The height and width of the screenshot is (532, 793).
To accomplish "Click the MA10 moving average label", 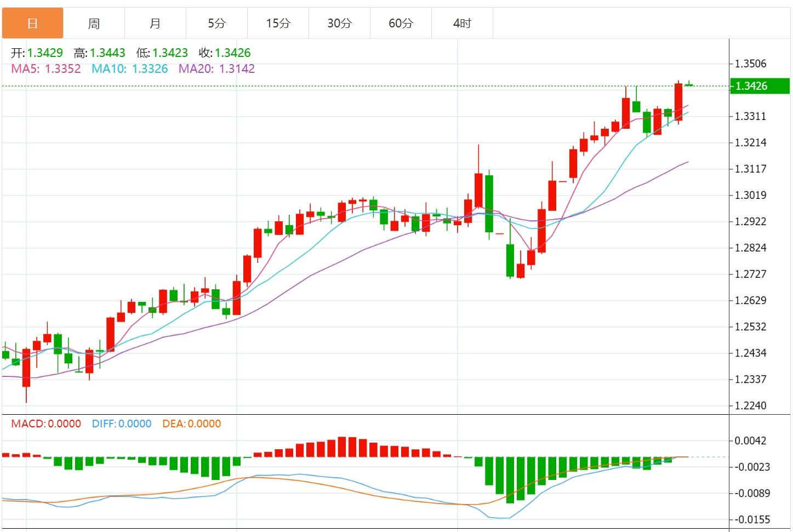I will (129, 69).
